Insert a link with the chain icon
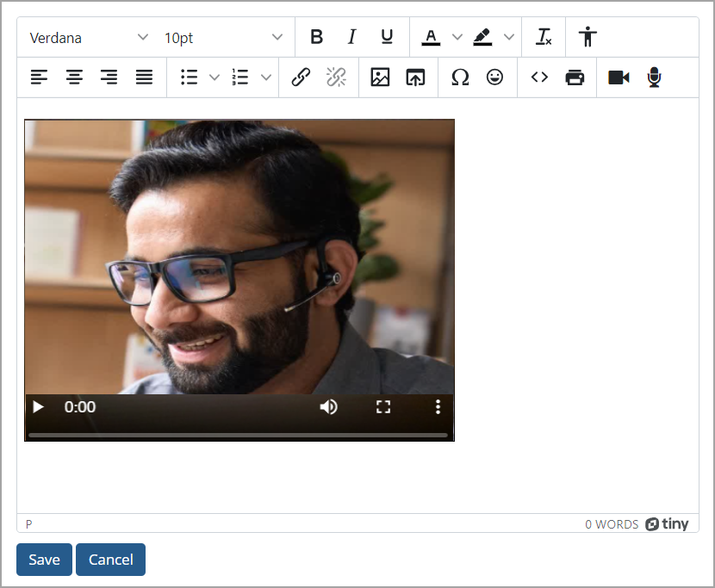 coord(301,77)
